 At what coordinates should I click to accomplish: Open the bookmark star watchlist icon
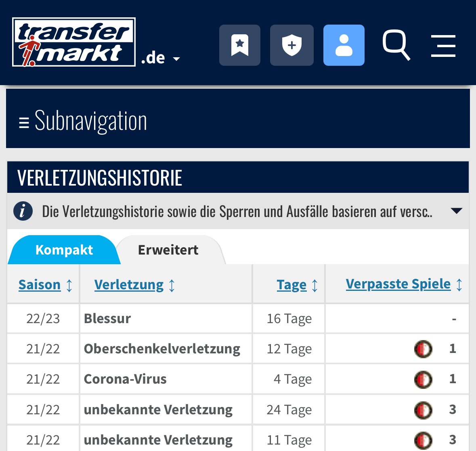(x=239, y=45)
